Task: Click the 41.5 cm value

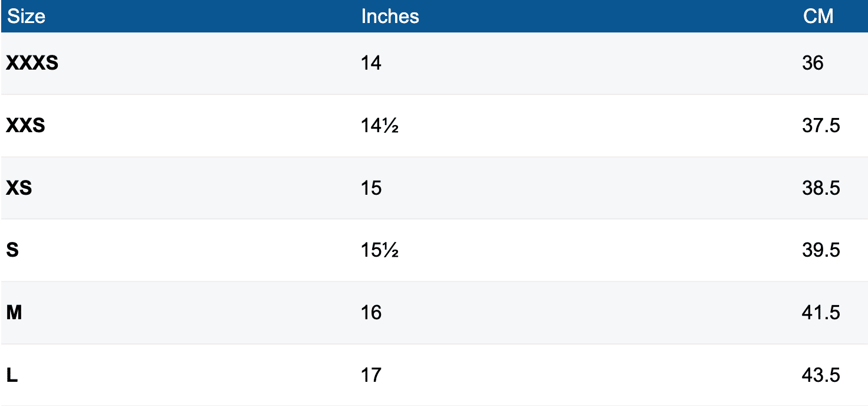Action: (x=821, y=313)
